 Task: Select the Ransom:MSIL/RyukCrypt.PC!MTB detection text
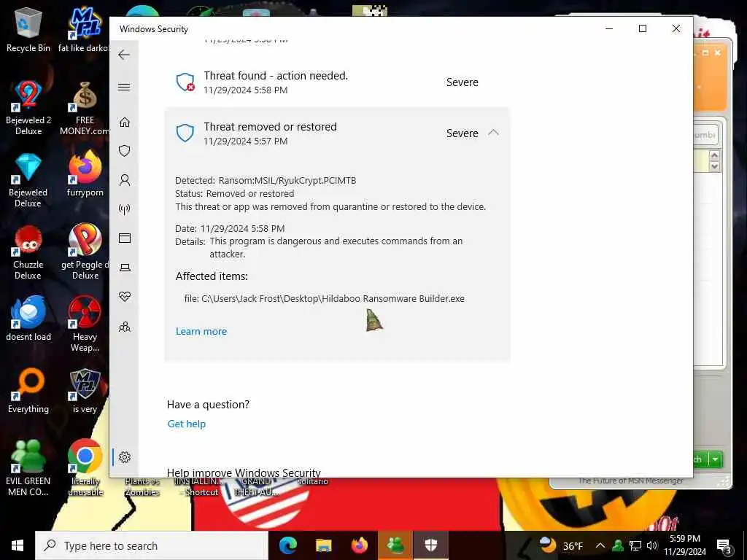(287, 181)
